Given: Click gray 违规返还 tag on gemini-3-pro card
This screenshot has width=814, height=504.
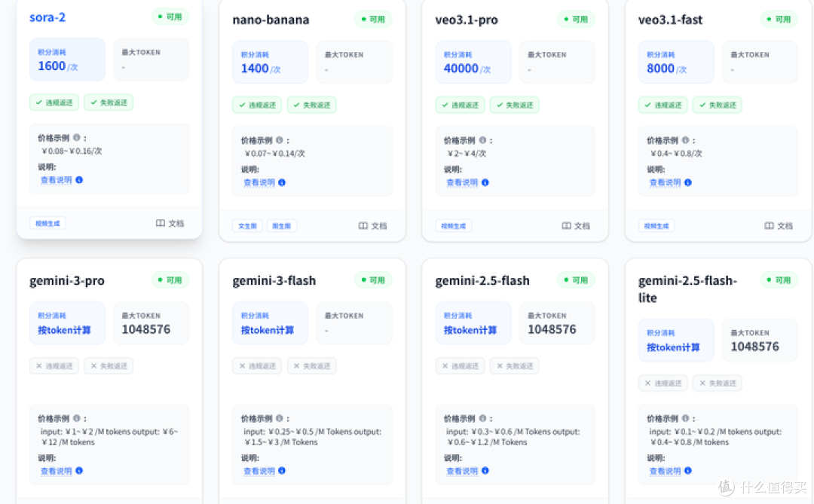Looking at the screenshot, I should pos(54,366).
